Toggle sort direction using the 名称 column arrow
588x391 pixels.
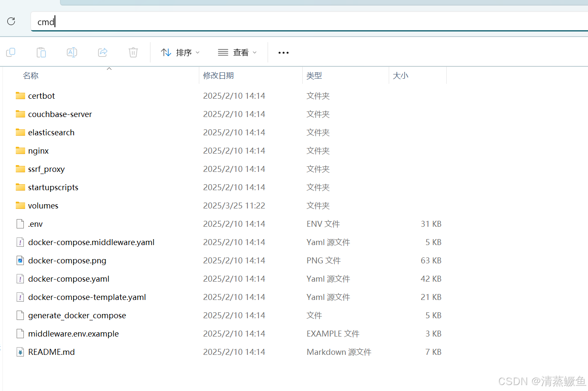click(x=109, y=68)
